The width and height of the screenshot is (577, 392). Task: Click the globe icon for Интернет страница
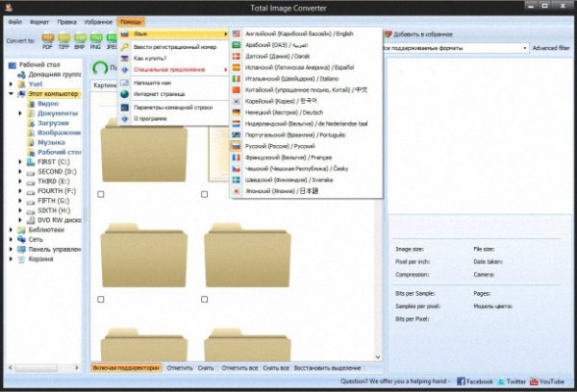(125, 94)
